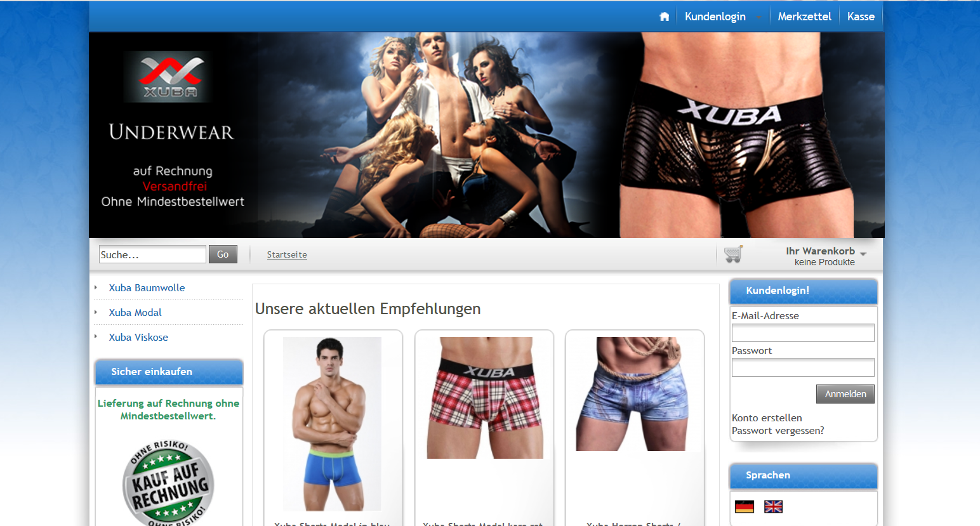980x526 pixels.
Task: Switch language with the UK flag
Action: pos(774,506)
